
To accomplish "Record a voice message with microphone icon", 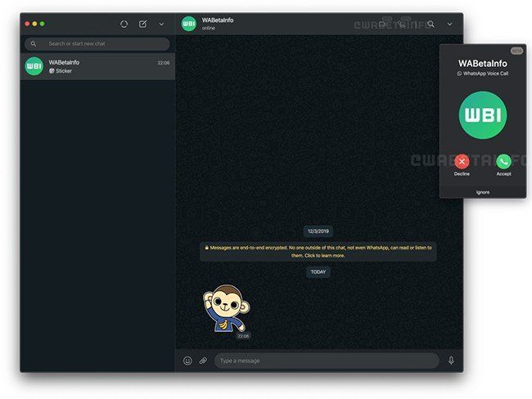I will coord(451,361).
